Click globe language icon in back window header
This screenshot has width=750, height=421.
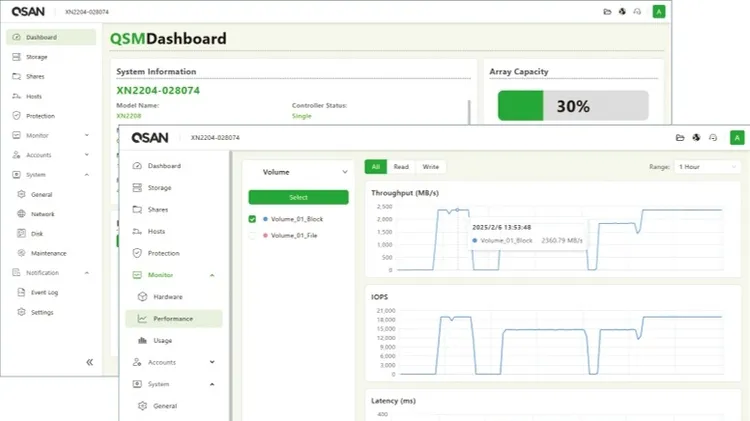pyautogui.click(x=622, y=11)
